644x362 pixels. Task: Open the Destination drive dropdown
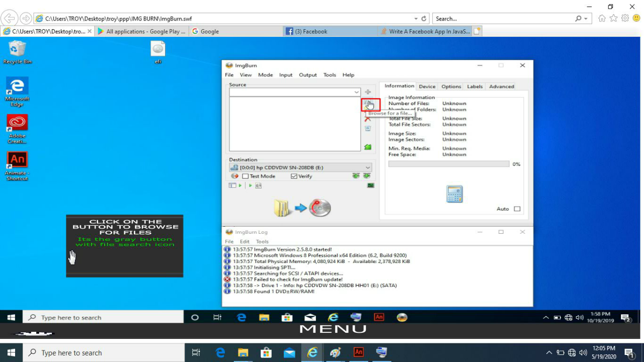click(x=368, y=167)
